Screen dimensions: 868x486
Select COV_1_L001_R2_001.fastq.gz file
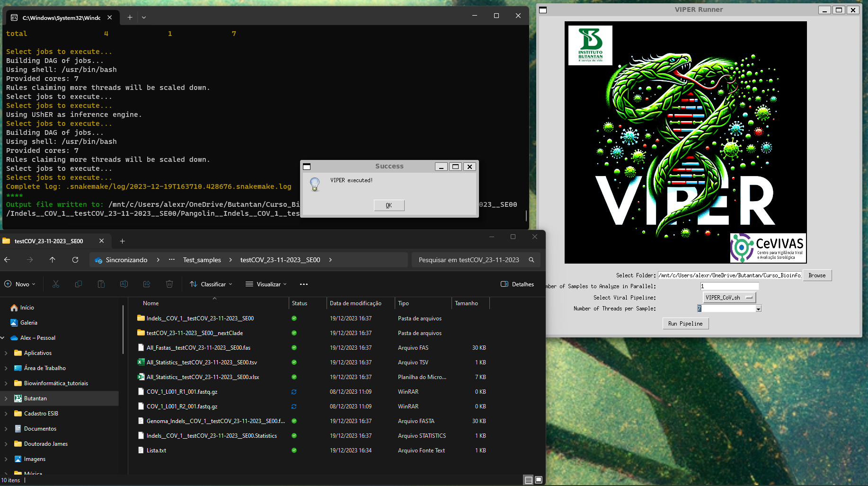[312, 406]
